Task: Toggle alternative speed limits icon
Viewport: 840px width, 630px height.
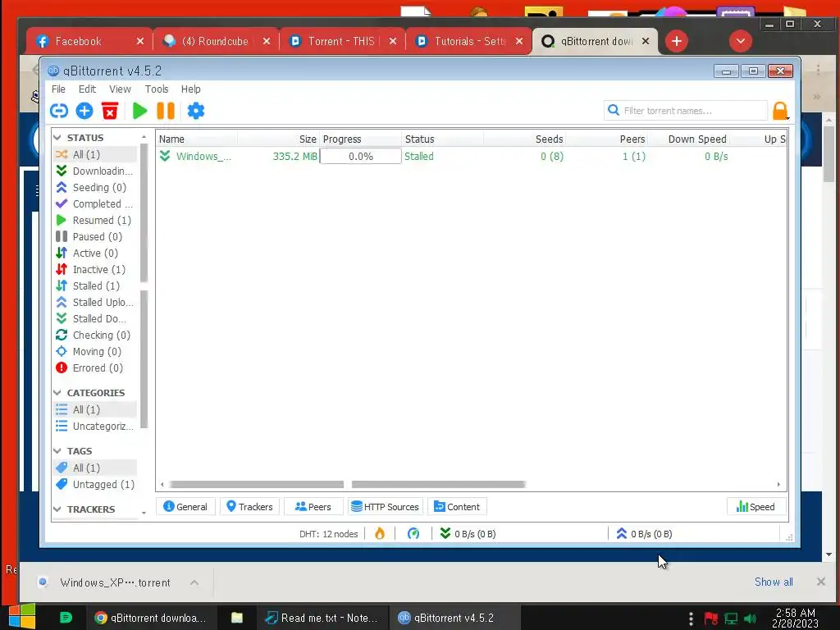Action: (x=413, y=533)
